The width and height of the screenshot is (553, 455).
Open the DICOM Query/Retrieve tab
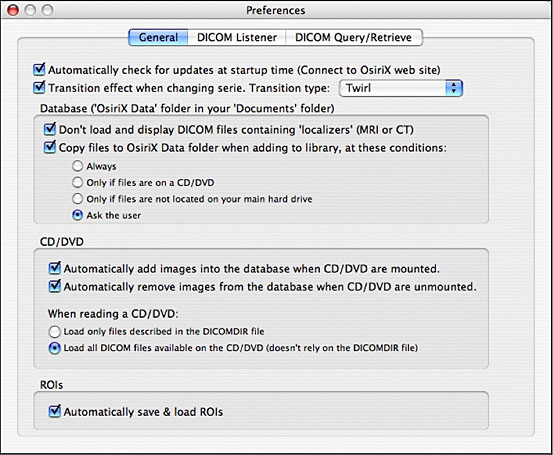tap(354, 37)
